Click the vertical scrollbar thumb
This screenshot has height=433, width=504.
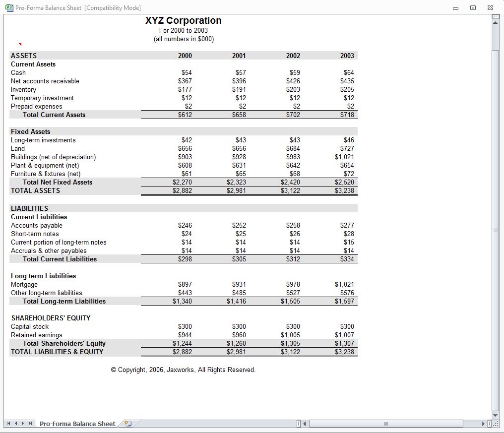pos(496,230)
